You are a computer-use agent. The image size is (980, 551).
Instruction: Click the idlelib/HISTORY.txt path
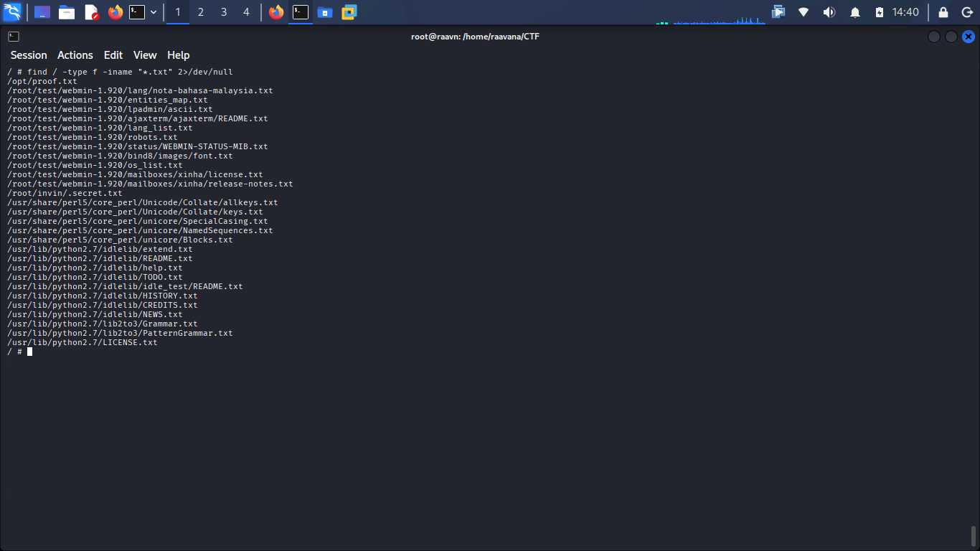(x=103, y=296)
